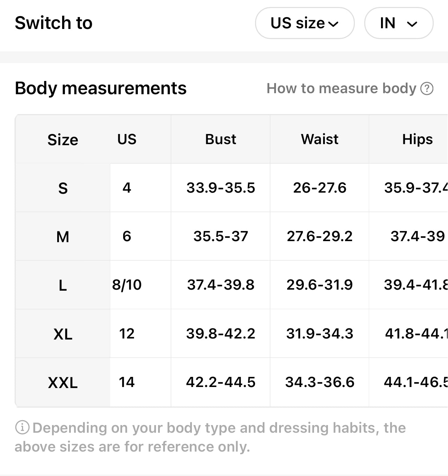This screenshot has height=476, width=448.
Task: Click the question mark help icon
Action: (427, 89)
